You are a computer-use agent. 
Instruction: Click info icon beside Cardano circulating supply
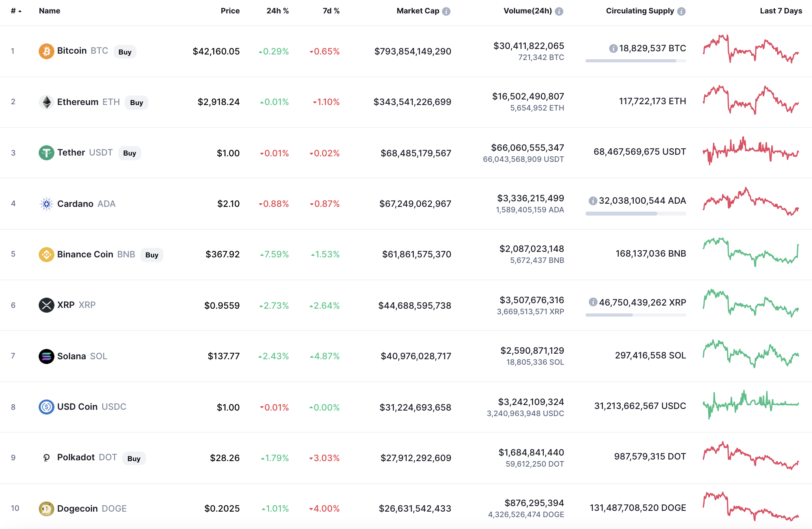pos(593,201)
